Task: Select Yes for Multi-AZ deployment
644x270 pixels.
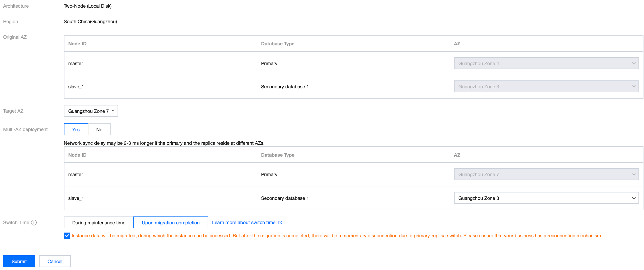Action: click(76, 129)
